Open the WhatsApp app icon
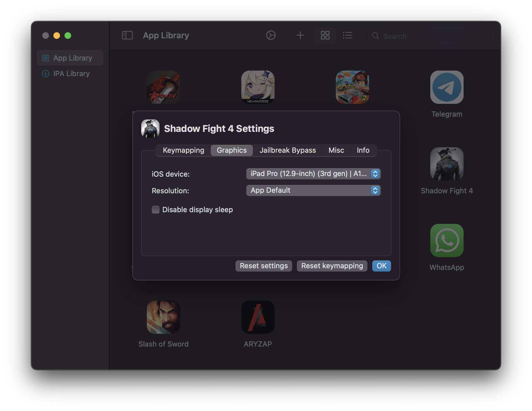The image size is (532, 411). pyautogui.click(x=447, y=240)
